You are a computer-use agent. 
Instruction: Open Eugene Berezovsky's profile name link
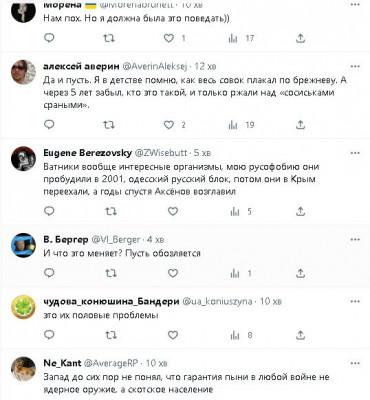click(88, 153)
